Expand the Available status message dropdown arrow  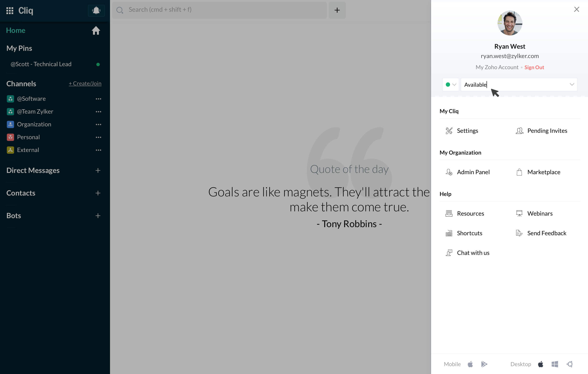click(572, 85)
